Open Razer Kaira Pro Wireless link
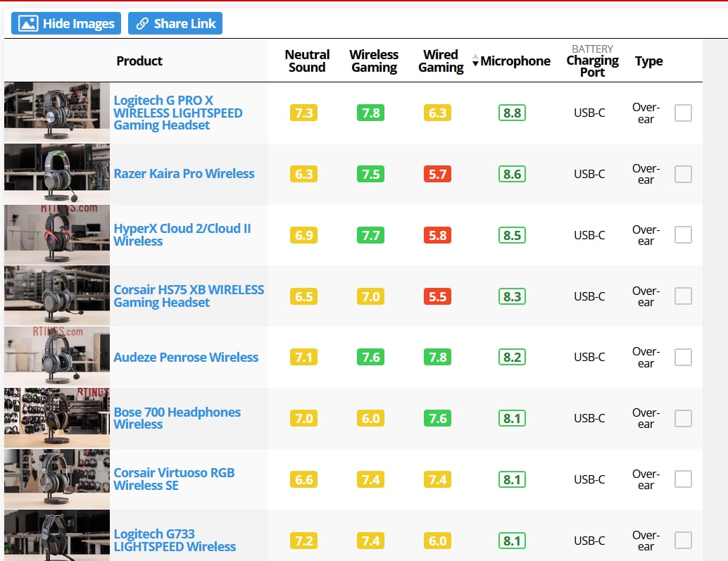This screenshot has width=728, height=561. coord(184,174)
